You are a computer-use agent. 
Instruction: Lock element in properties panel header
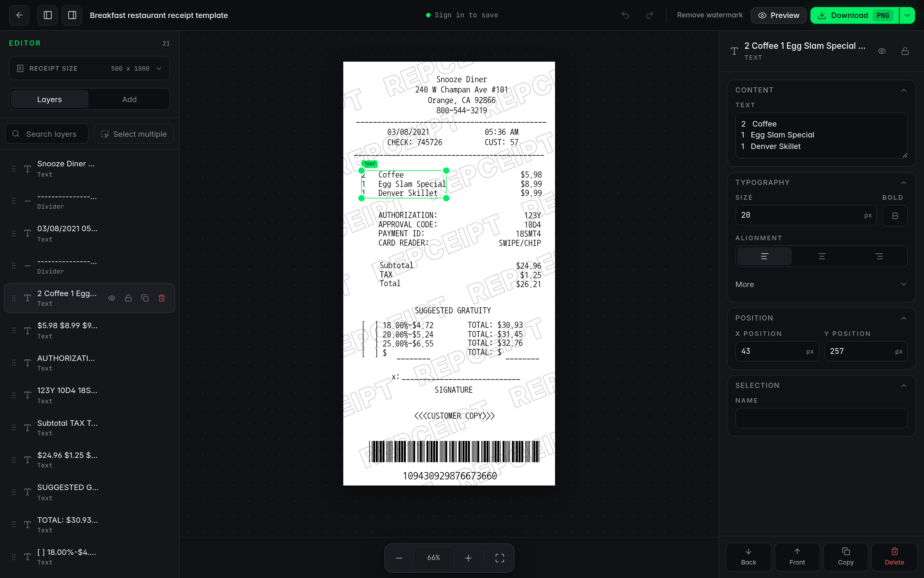(x=905, y=51)
